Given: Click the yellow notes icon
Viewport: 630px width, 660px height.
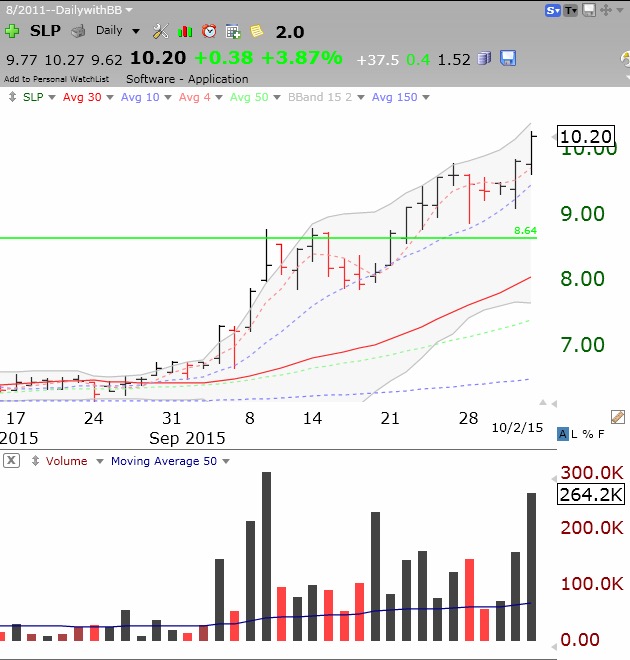Looking at the screenshot, I should point(257,31).
